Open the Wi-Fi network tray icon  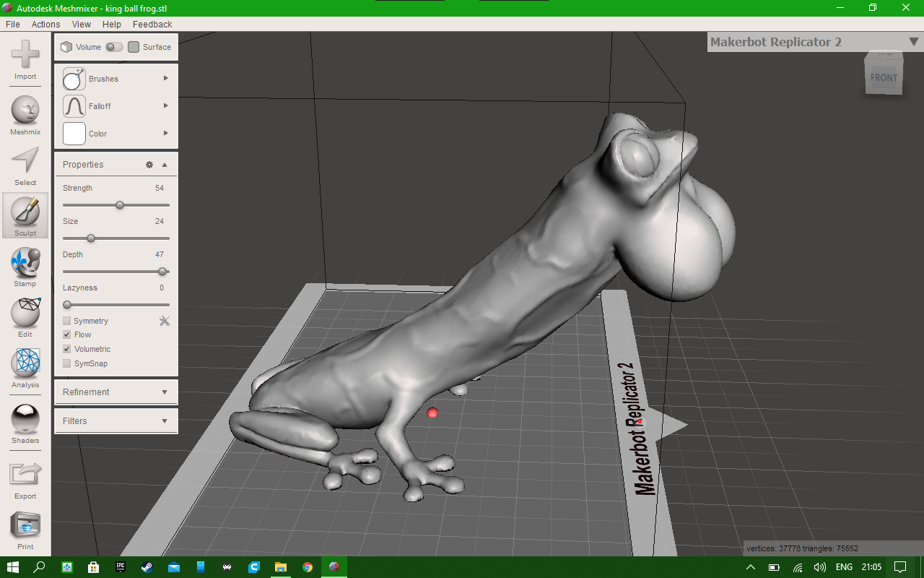pyautogui.click(x=798, y=567)
